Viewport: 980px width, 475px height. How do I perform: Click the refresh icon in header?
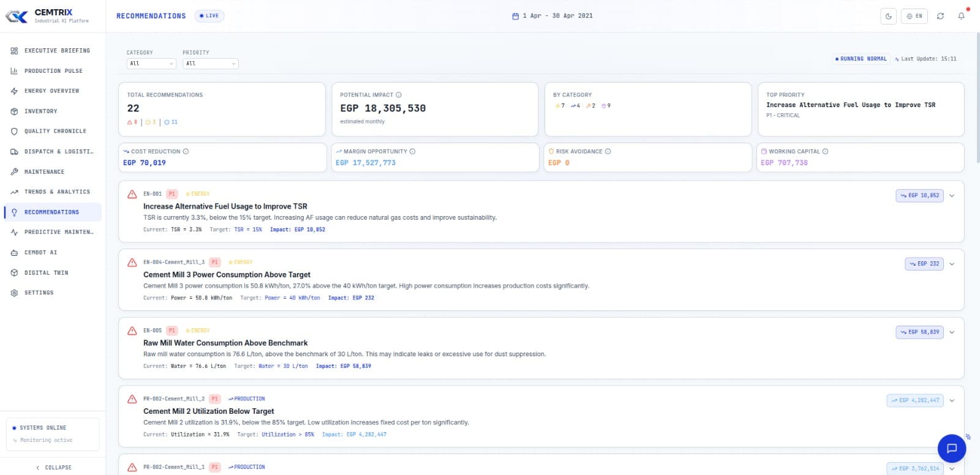point(940,16)
